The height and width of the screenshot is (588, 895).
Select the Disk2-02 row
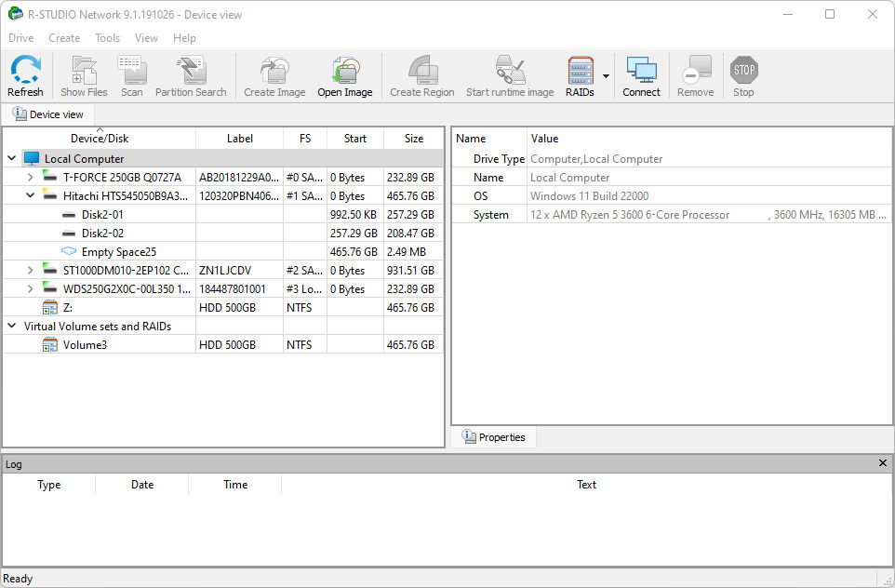pyautogui.click(x=222, y=233)
